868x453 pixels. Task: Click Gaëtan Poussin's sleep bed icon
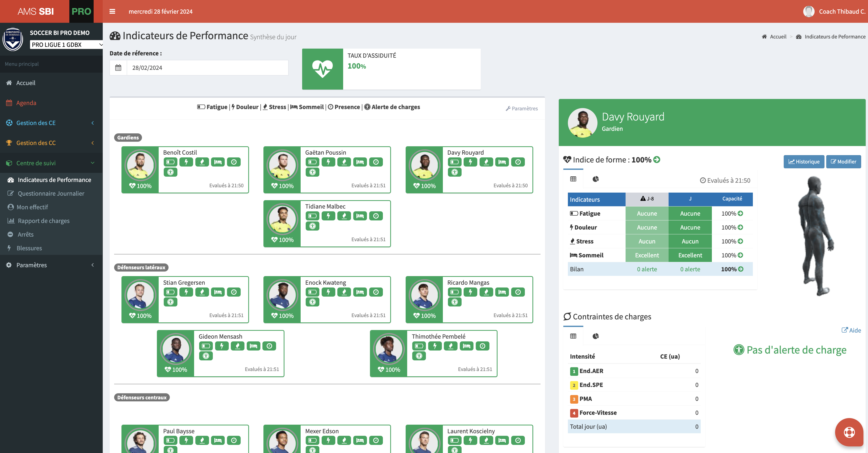point(360,162)
